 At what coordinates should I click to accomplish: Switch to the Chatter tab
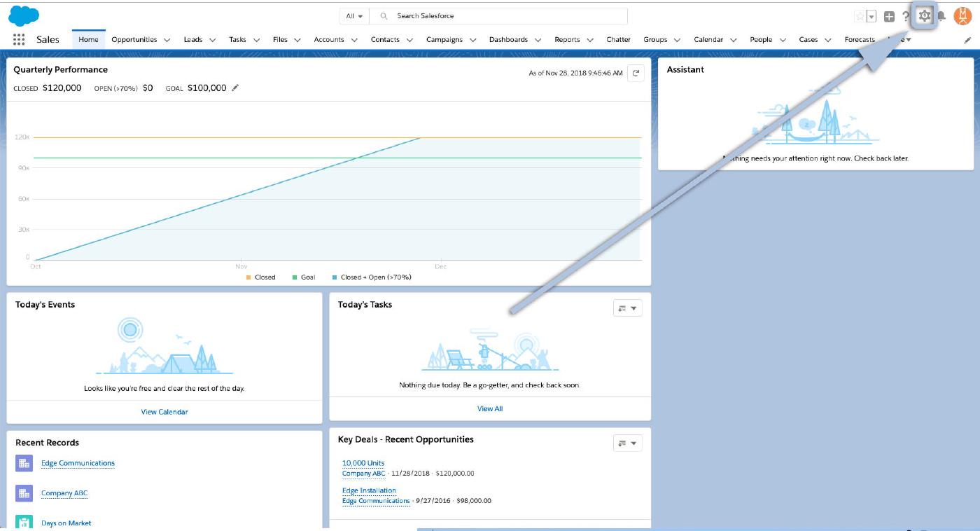(x=618, y=40)
